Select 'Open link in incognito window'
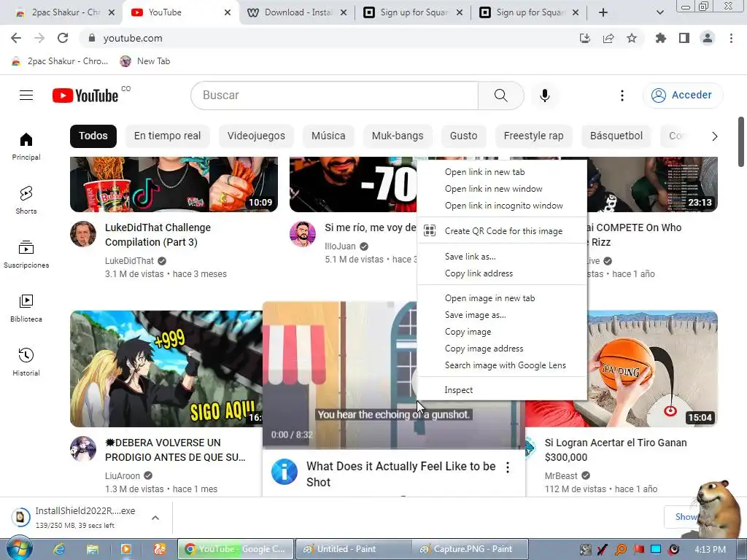The image size is (747, 560). coord(502,206)
